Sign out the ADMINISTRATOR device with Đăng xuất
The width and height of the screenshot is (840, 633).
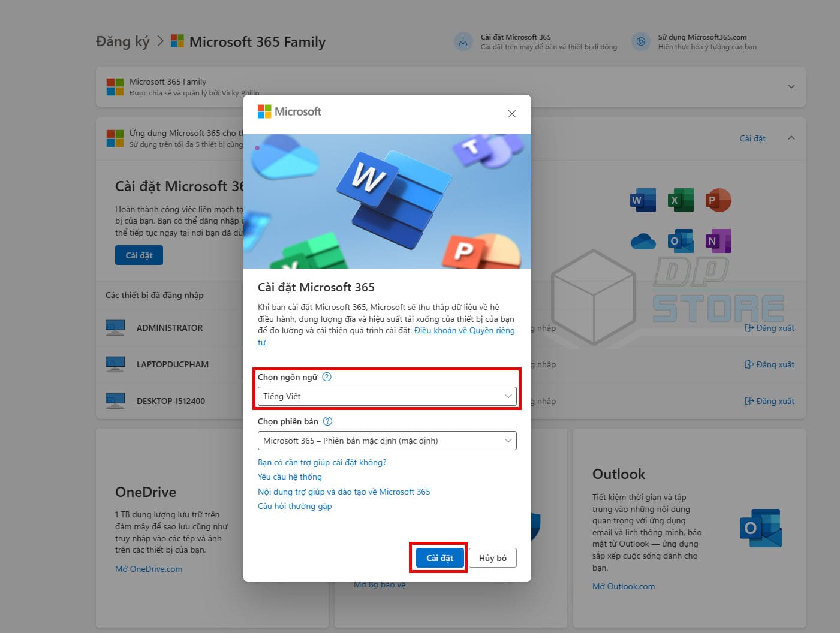(770, 328)
